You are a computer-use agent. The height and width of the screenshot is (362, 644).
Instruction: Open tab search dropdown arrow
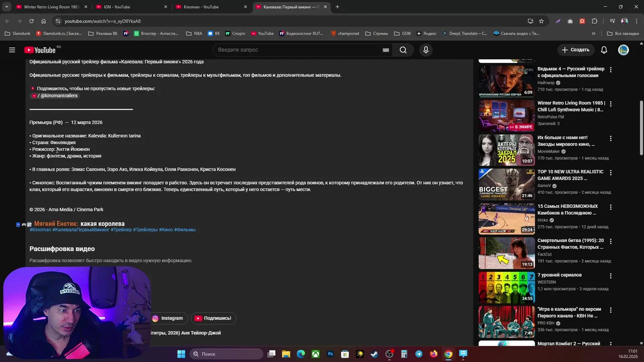[x=7, y=7]
